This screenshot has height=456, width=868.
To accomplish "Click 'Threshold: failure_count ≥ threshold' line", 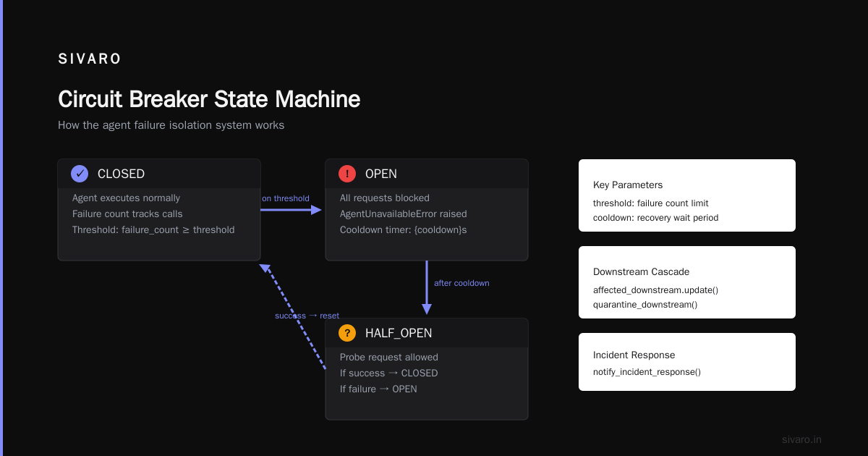I will click(153, 229).
